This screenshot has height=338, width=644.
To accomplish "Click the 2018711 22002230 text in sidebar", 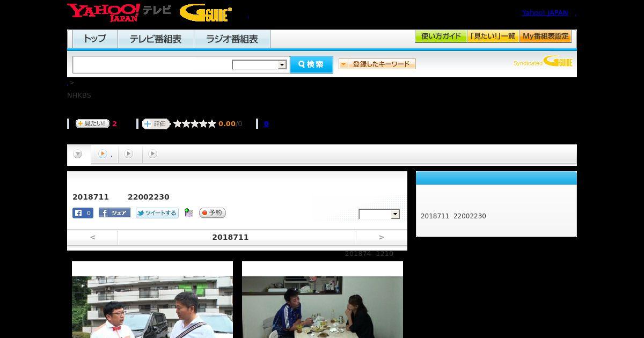I will [453, 216].
